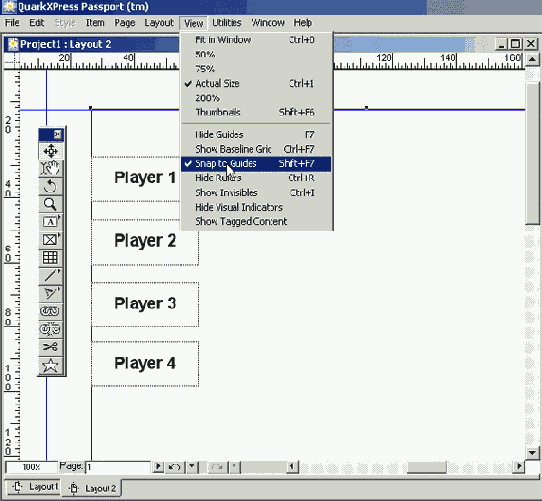Select the Unlinking broken chain tool
This screenshot has height=501, width=542.
click(x=50, y=329)
